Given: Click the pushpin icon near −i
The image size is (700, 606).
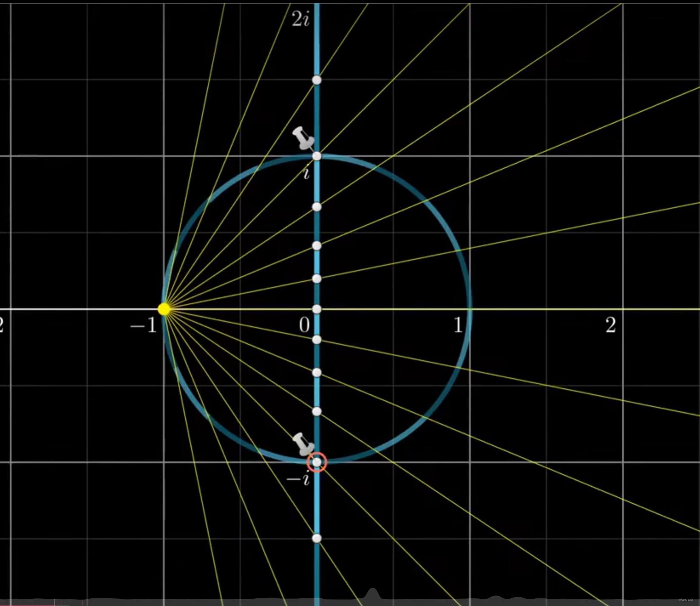Looking at the screenshot, I should click(303, 444).
